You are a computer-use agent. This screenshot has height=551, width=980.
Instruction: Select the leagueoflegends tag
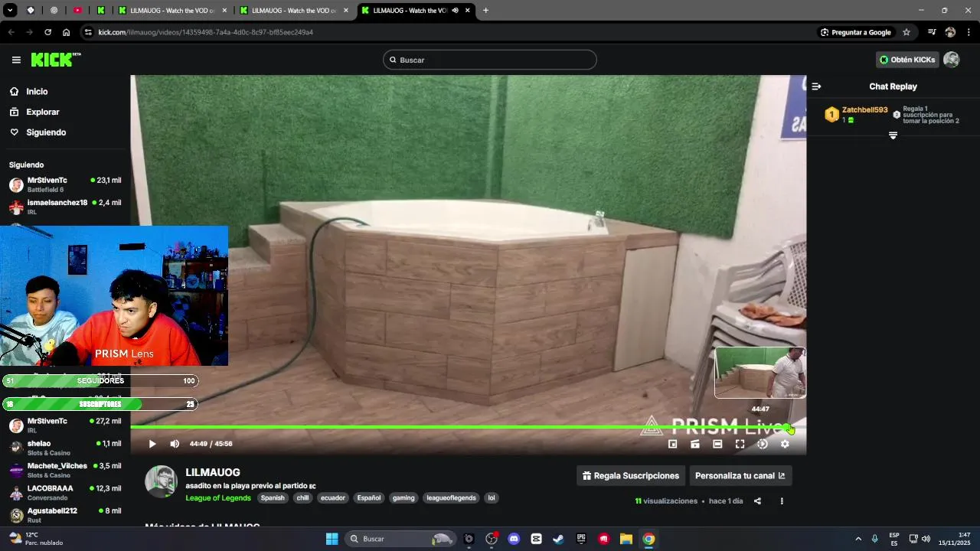click(x=451, y=498)
